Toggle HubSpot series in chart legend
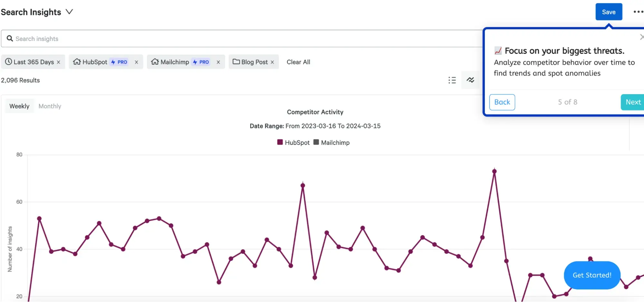 click(293, 143)
